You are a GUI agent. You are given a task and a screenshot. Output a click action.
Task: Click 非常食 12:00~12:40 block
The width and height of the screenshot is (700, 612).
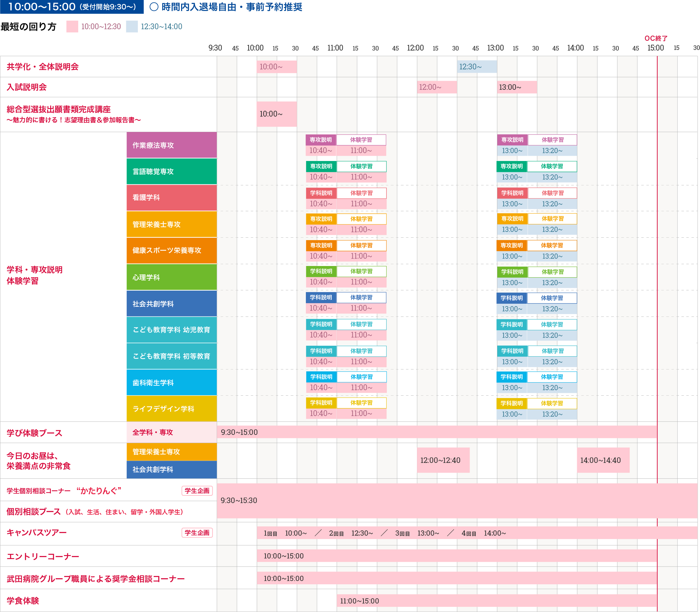443,460
